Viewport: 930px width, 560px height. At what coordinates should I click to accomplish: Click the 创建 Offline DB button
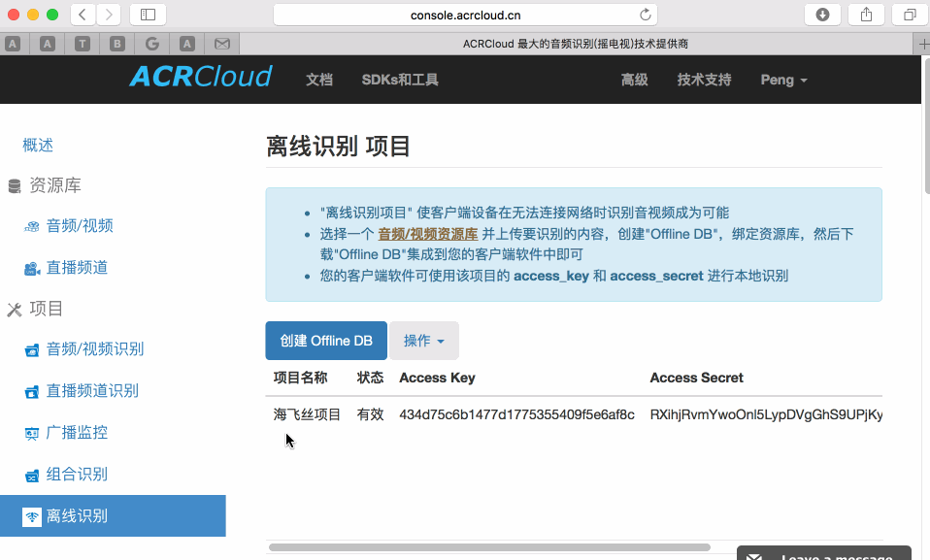pos(326,341)
